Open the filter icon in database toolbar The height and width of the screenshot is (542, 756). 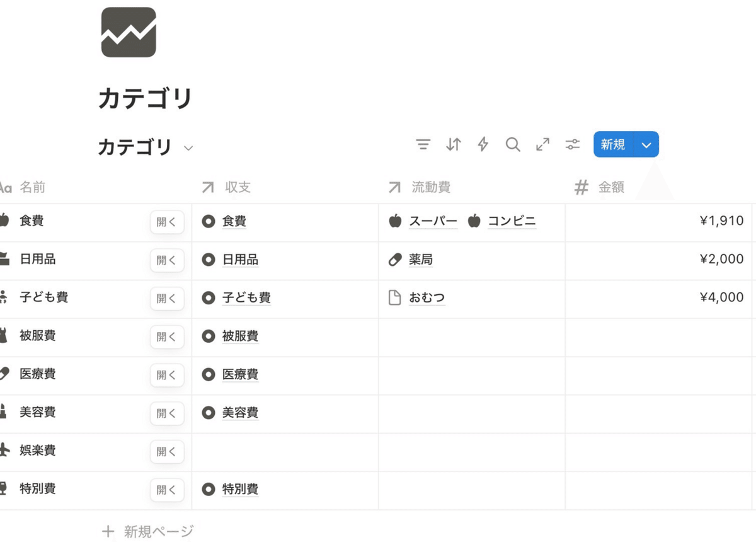tap(423, 145)
